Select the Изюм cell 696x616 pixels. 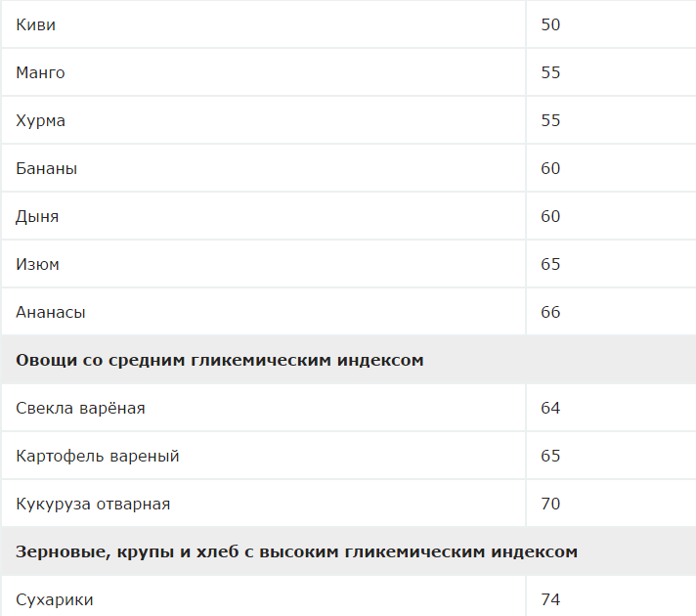pos(38,264)
